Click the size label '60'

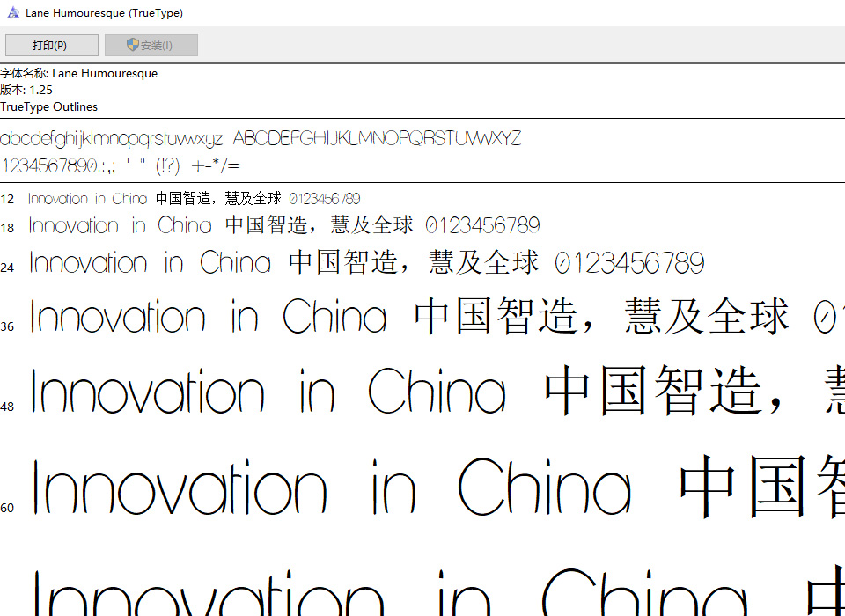tap(7, 509)
